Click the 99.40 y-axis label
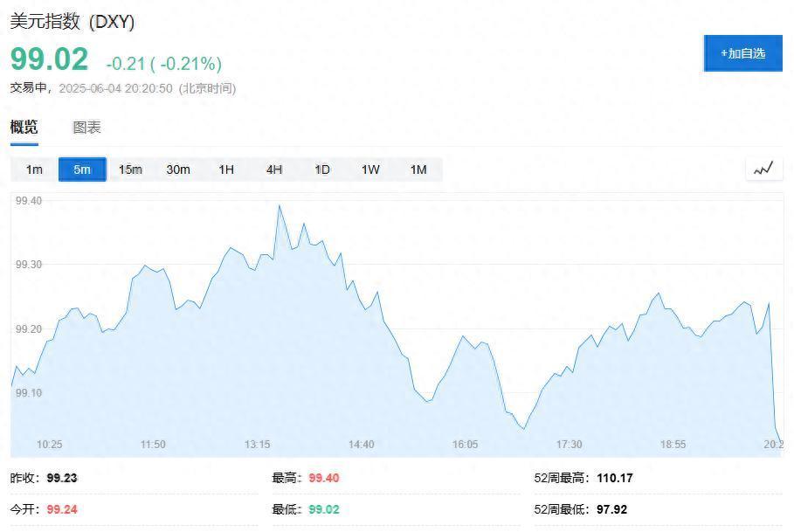The image size is (794, 532). pyautogui.click(x=29, y=200)
